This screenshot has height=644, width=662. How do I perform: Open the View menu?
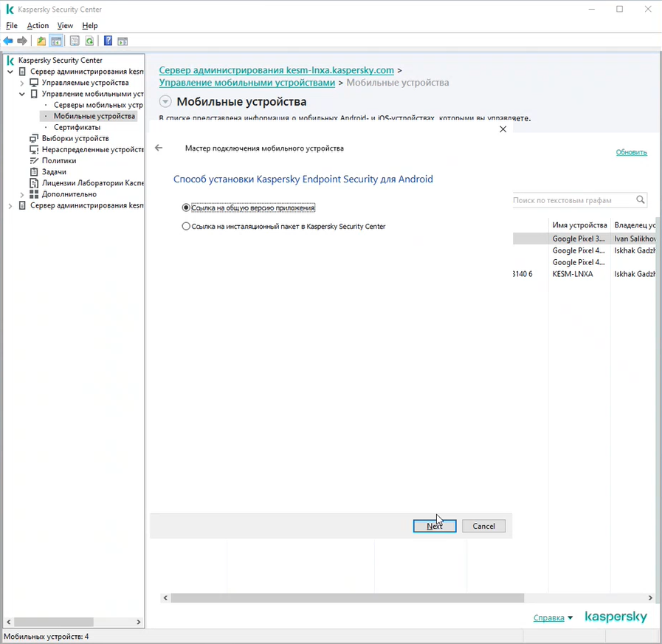click(65, 25)
